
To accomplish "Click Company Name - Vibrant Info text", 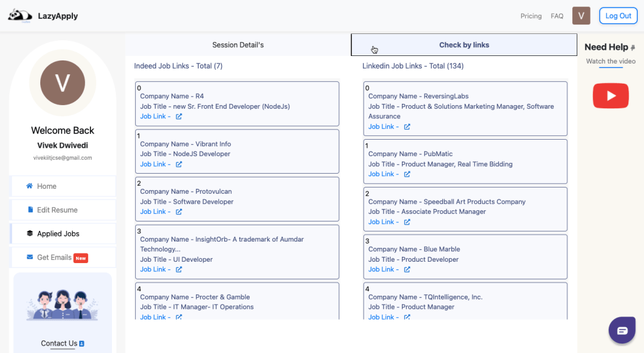I will (186, 144).
